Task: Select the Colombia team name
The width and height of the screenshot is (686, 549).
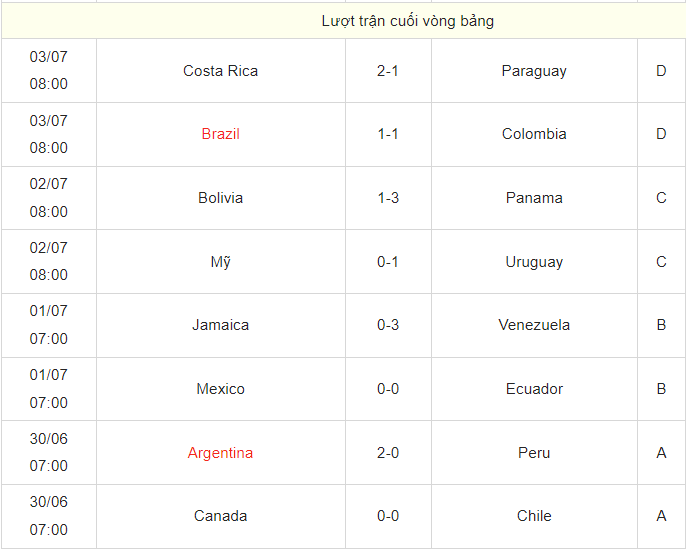Action: pos(534,134)
